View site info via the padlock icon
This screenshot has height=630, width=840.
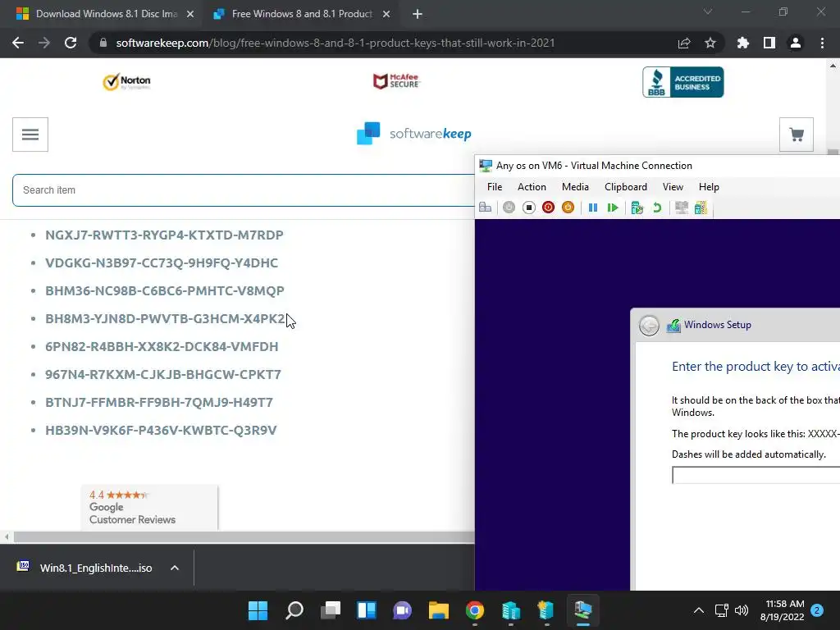[103, 43]
